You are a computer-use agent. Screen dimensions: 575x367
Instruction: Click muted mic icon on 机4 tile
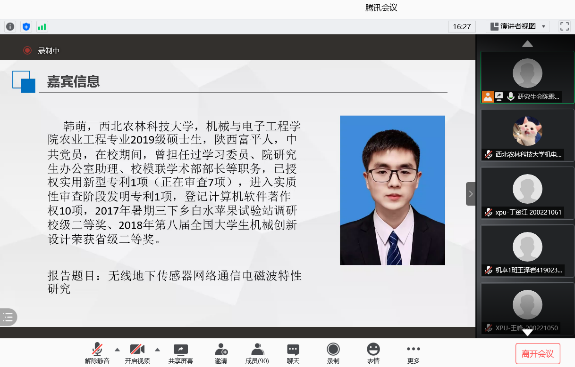click(488, 270)
